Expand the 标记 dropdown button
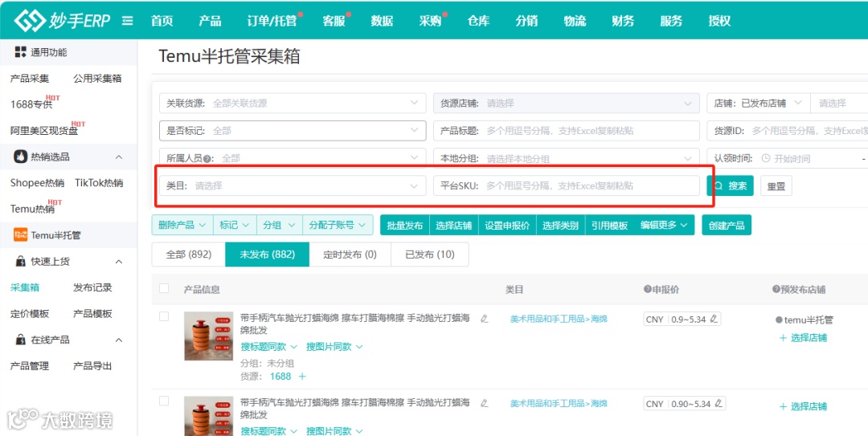 (235, 225)
